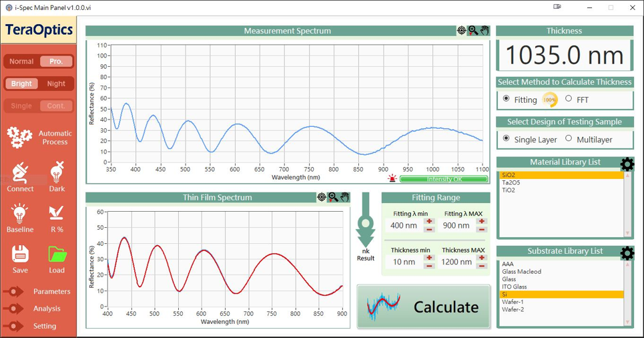
Task: Increase Fitting λ MAX with plus button
Action: (482, 221)
